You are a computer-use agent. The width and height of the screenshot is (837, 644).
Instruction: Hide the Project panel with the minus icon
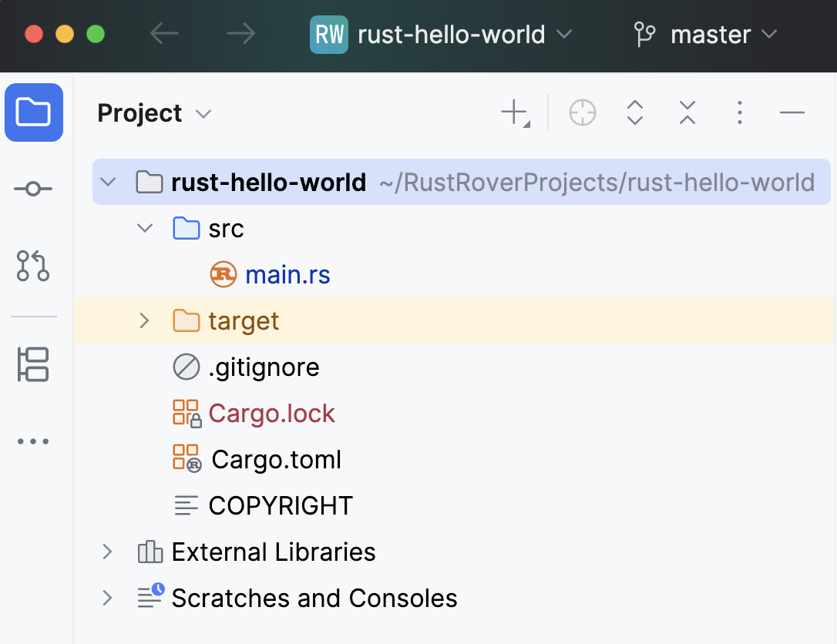[792, 112]
